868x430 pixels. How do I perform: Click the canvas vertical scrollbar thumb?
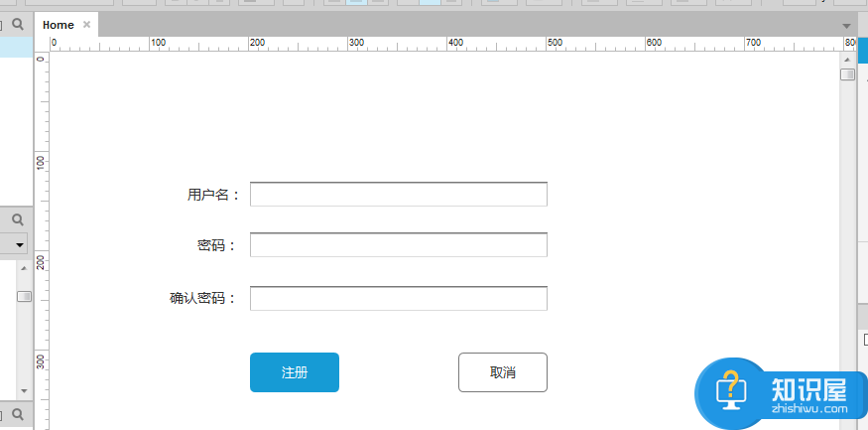(847, 74)
